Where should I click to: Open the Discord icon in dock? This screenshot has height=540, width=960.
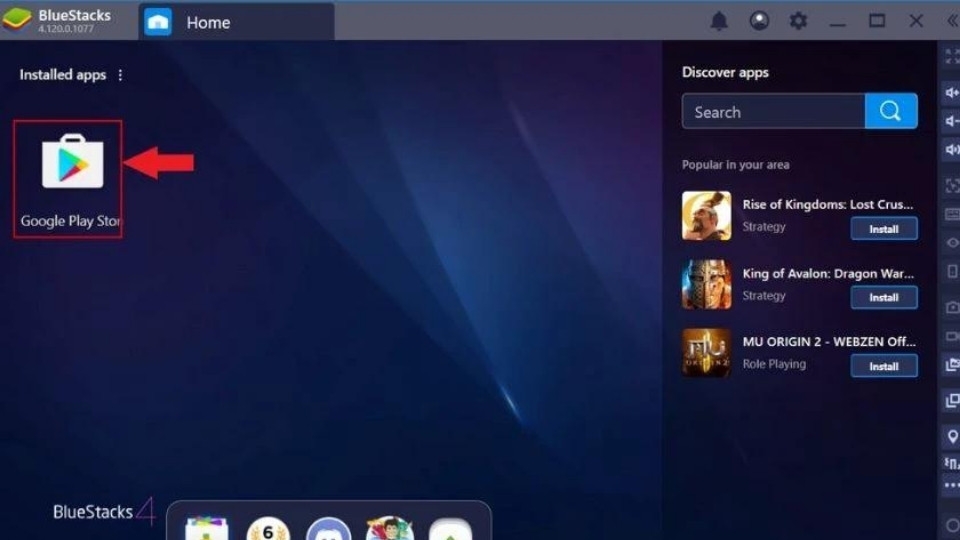(328, 528)
